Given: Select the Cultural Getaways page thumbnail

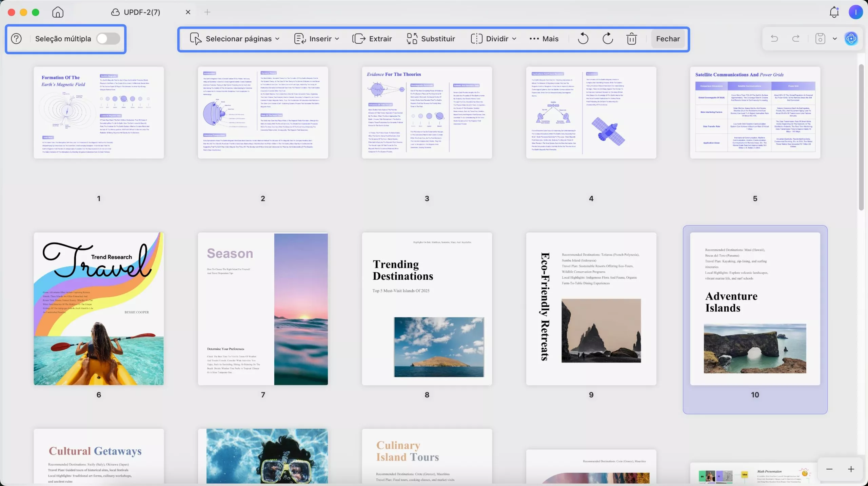Looking at the screenshot, I should pos(99,456).
